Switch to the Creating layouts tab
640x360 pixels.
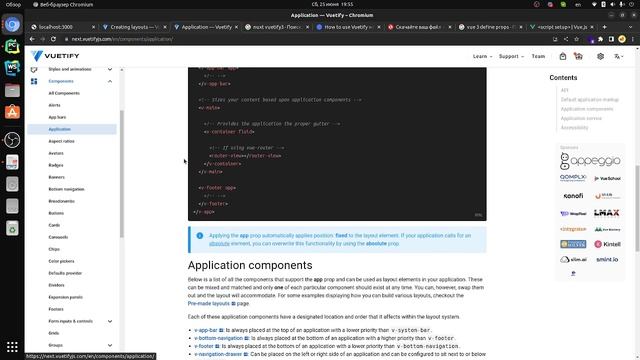[134, 27]
